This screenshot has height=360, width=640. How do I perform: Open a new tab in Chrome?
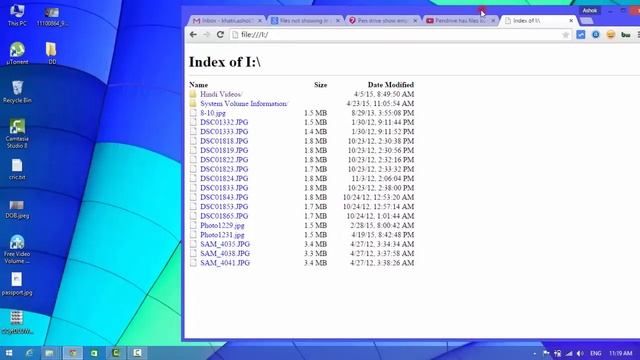[x=587, y=21]
